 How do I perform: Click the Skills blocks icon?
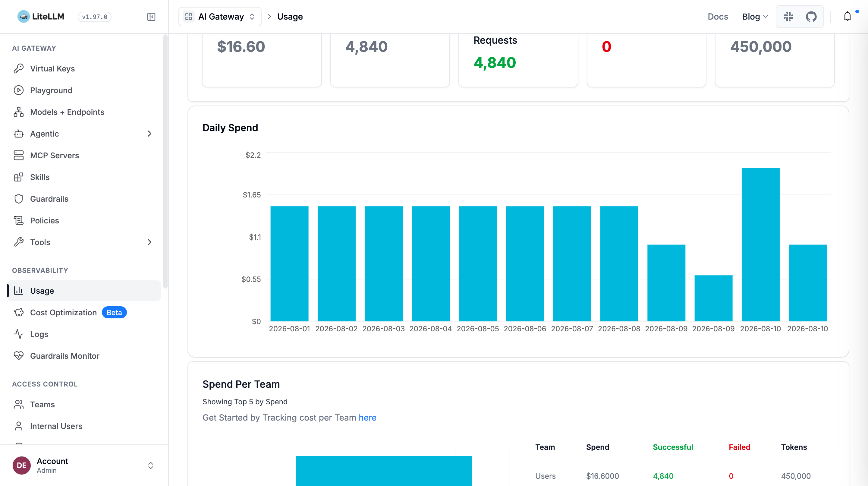click(x=19, y=177)
